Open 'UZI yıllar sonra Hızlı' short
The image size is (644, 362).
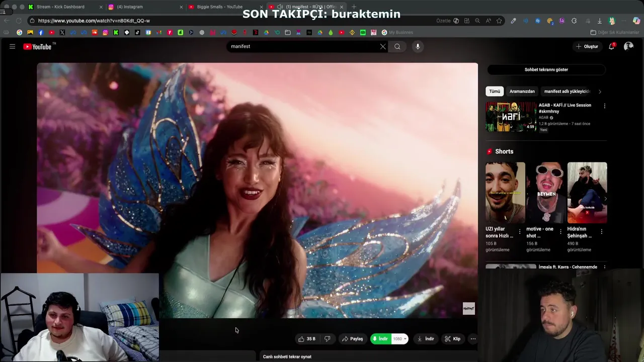(x=505, y=193)
